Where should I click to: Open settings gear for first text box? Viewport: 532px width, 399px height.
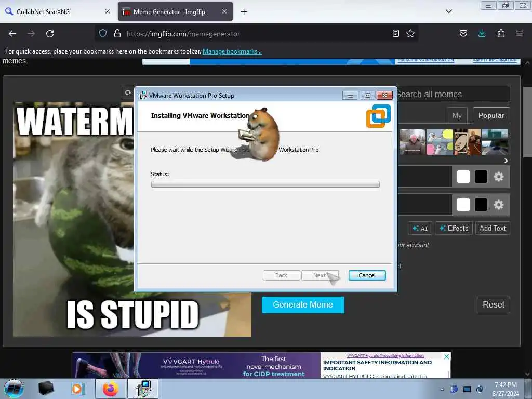click(x=498, y=177)
